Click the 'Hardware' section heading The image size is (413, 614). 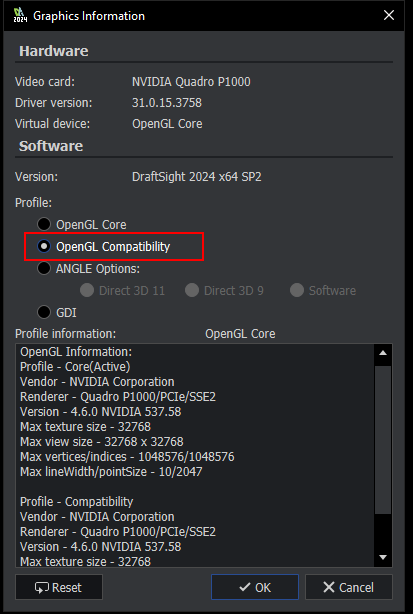(x=54, y=51)
